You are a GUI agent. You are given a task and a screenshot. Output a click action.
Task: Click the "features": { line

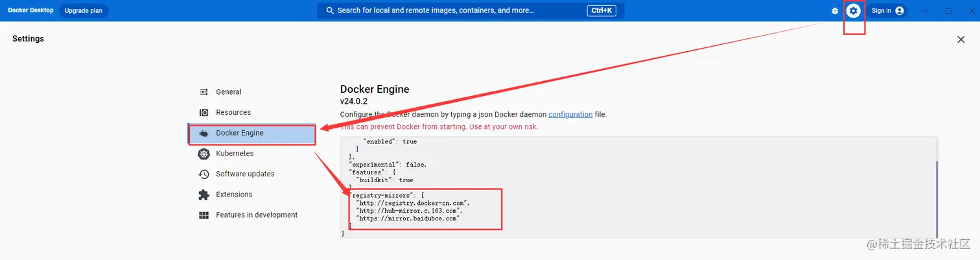coord(374,172)
